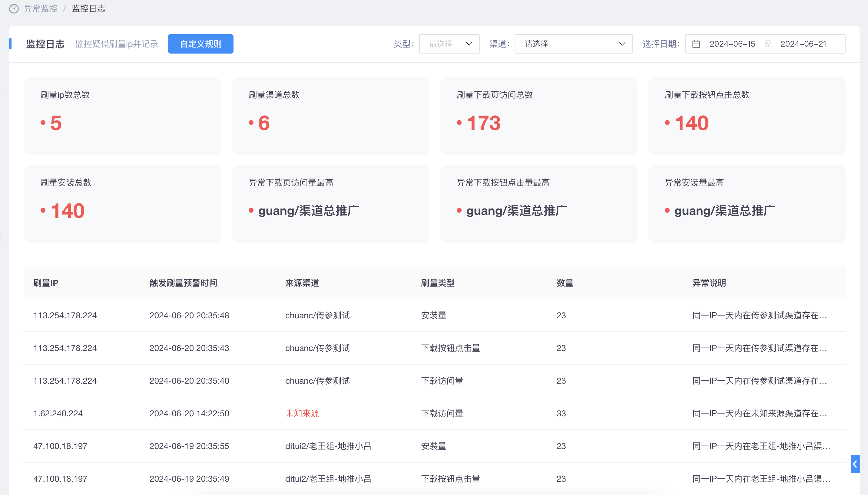Select end date 2024-06-21 field

tap(803, 44)
